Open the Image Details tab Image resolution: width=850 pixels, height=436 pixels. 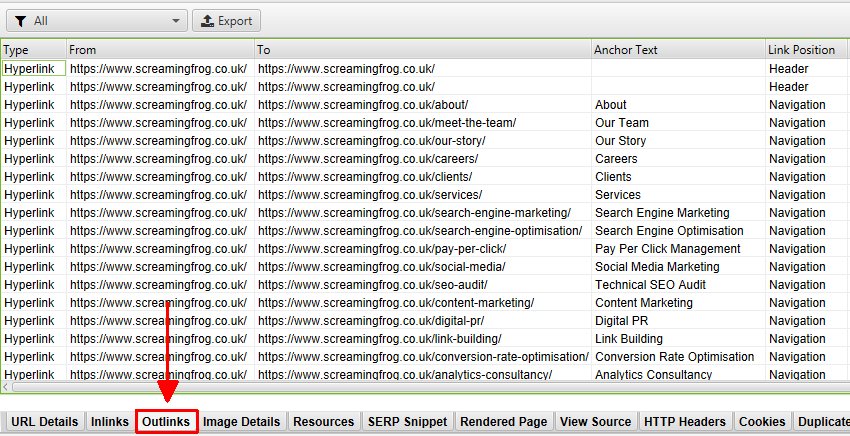242,422
